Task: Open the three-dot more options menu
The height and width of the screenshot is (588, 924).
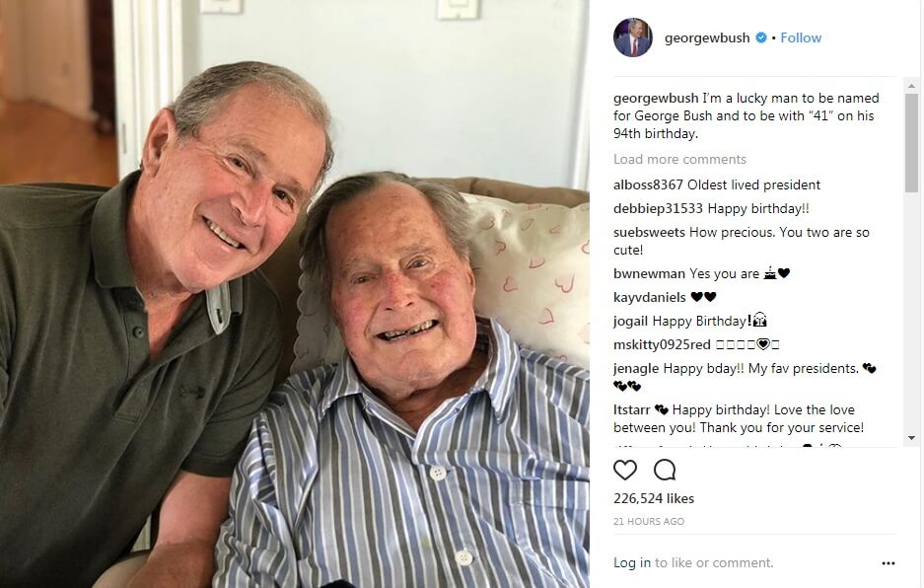Action: (x=888, y=563)
